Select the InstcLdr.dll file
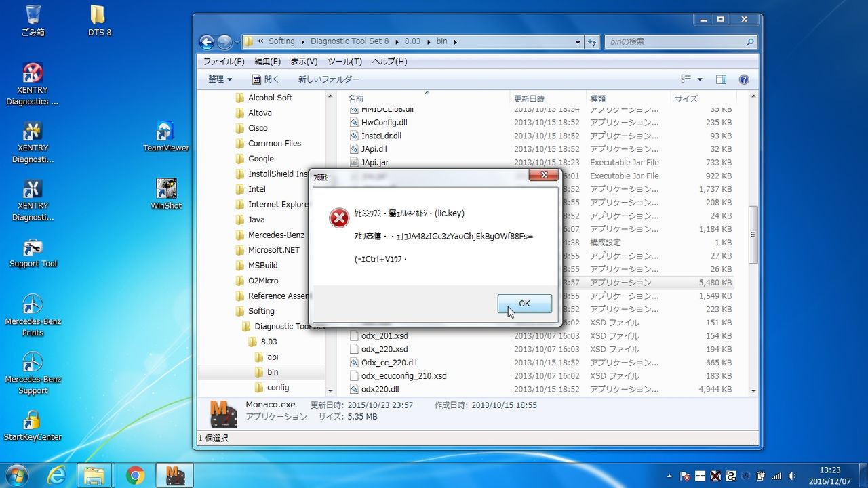Image resolution: width=868 pixels, height=488 pixels. 382,136
